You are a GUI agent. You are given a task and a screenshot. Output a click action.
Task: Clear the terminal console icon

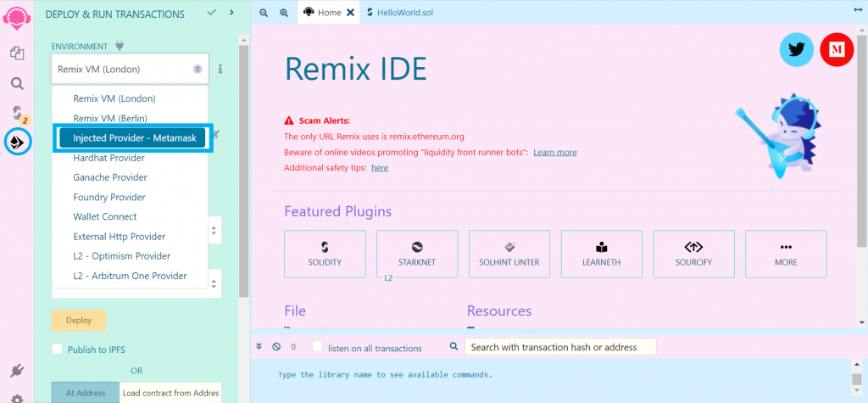(276, 347)
